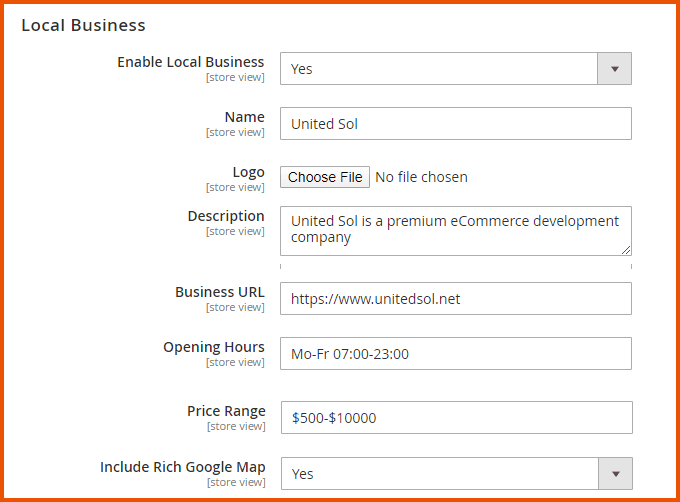The image size is (680, 502).
Task: Click the 'Include Rich Google Map' label
Action: point(182,467)
